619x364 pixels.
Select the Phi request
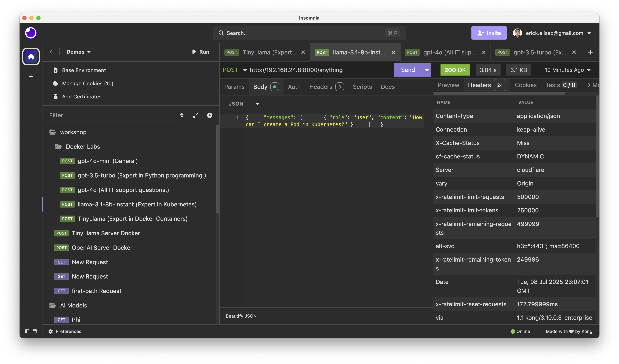coord(67,320)
